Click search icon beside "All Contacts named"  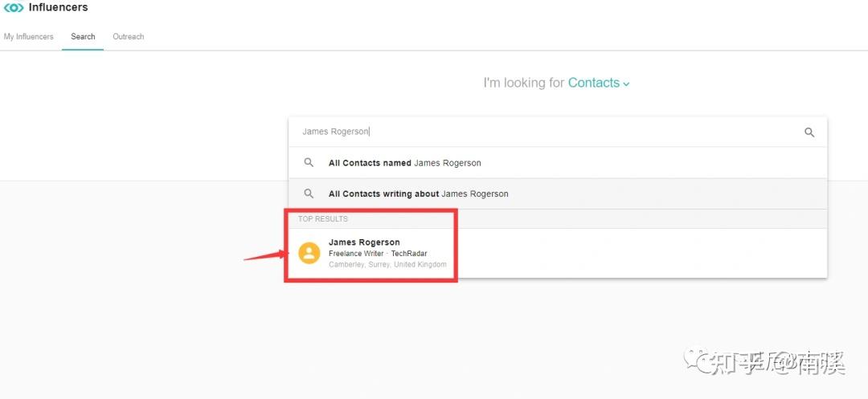(x=309, y=163)
